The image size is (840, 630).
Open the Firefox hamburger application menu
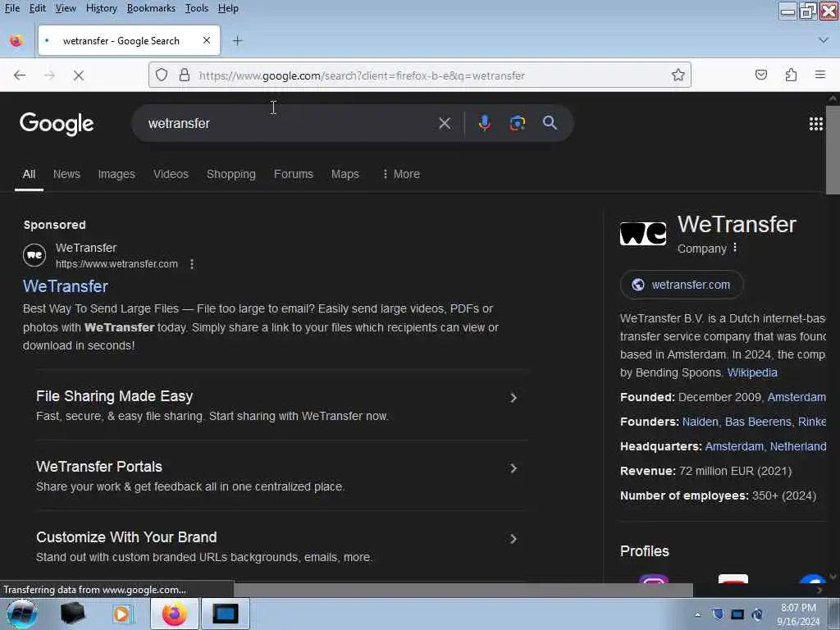pos(820,75)
